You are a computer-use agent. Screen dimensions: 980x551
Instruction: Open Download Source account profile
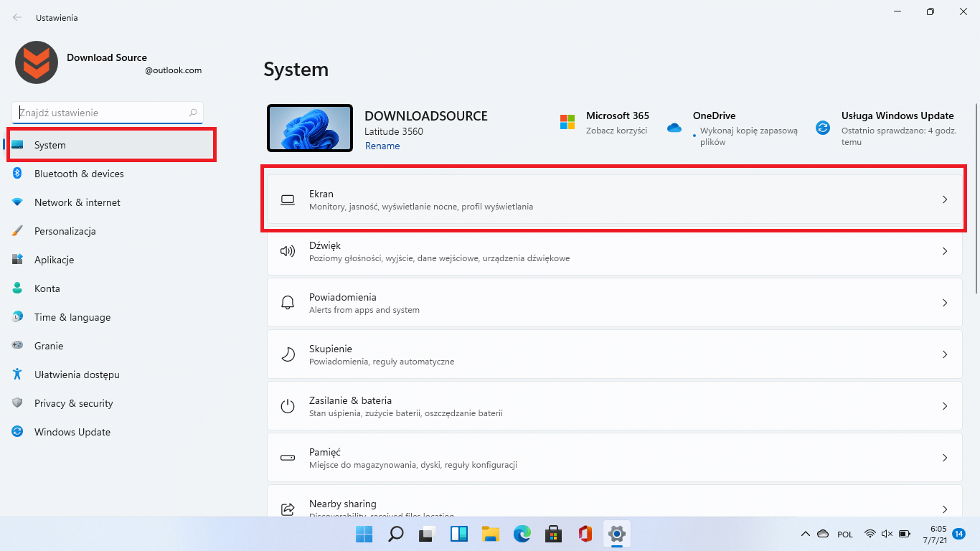108,63
